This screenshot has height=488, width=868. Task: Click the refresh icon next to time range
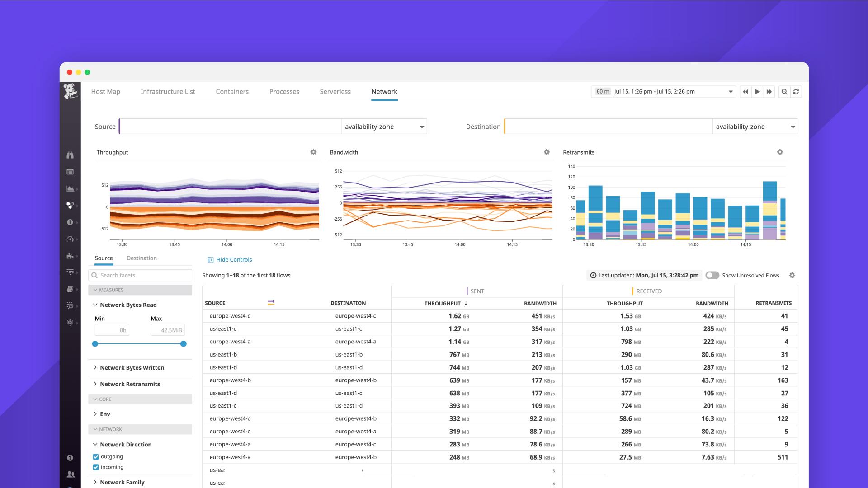click(797, 91)
